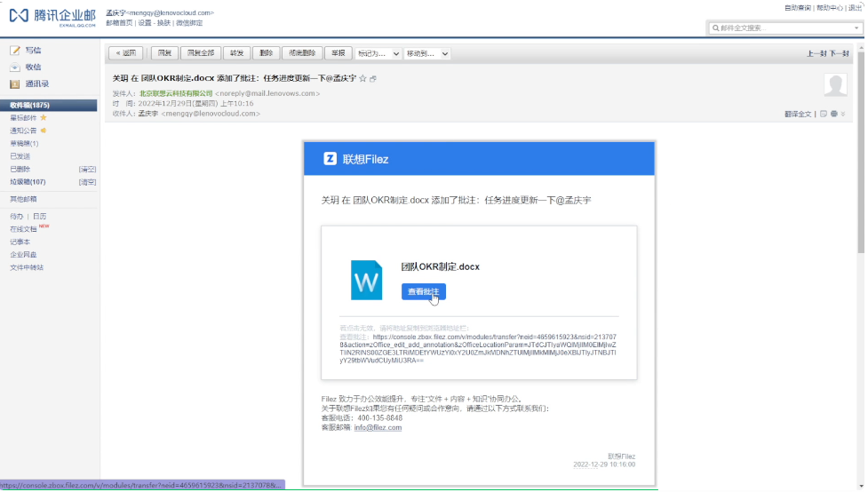Click the 回复全部 reply all button
Image resolution: width=868 pixels, height=492 pixels.
pos(201,53)
